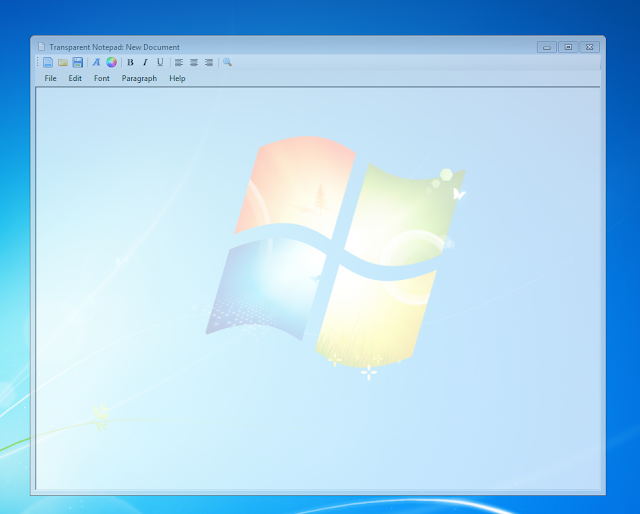Viewport: 640px width, 514px height.
Task: Click the document icon in title bar
Action: click(x=41, y=47)
